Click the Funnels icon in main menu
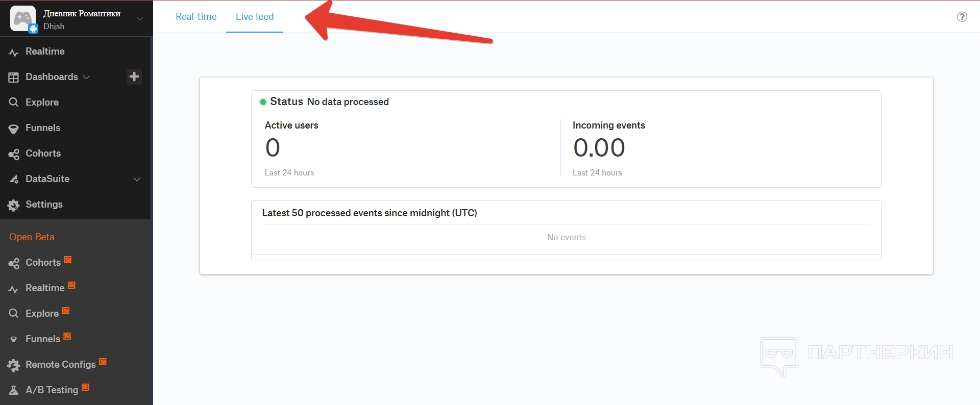980x405 pixels. coord(14,129)
